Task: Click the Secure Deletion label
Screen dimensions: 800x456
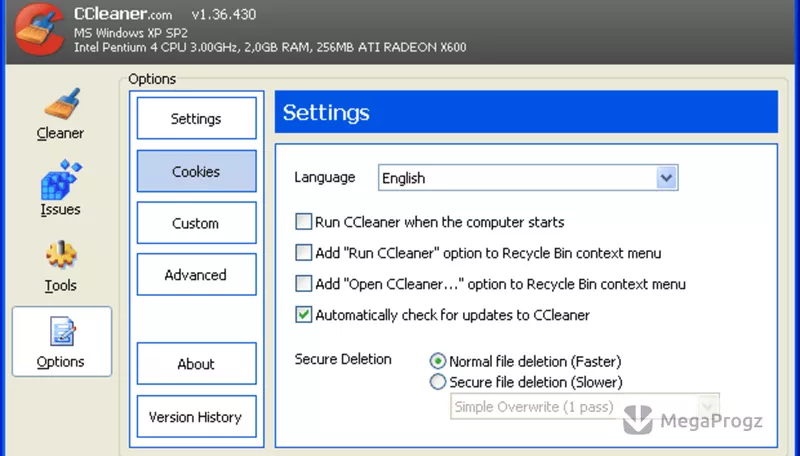Action: (x=343, y=359)
